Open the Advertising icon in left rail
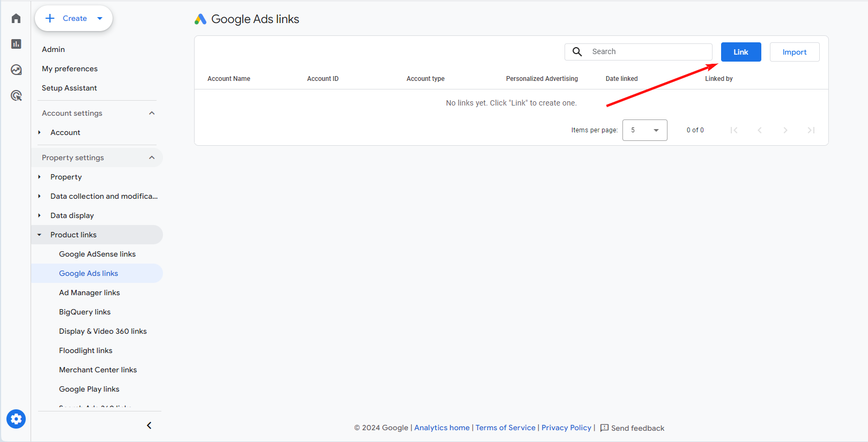This screenshot has width=868, height=442. (16, 95)
